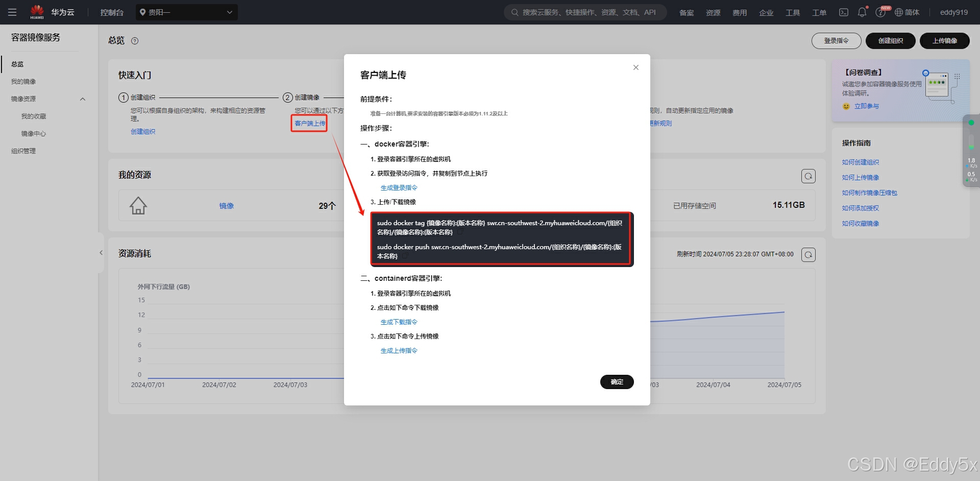Click the grip dots on survey card
Image resolution: width=980 pixels, height=481 pixels.
957,76
